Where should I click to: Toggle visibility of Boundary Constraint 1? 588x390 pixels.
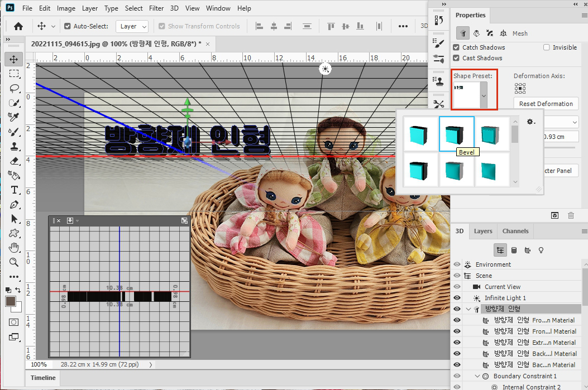click(x=457, y=376)
